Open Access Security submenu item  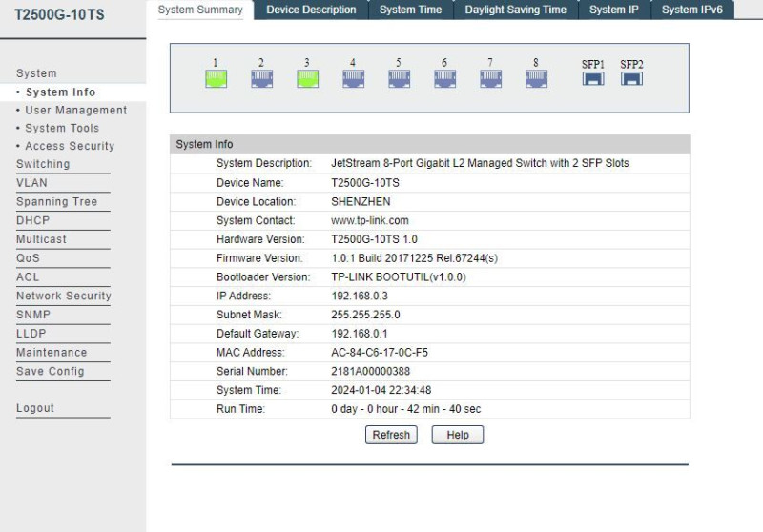[70, 146]
